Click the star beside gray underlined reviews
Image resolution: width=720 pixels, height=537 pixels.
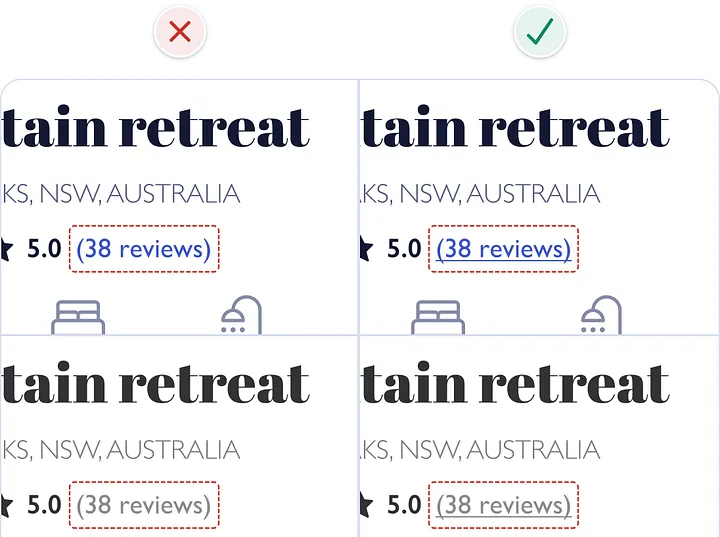point(366,505)
